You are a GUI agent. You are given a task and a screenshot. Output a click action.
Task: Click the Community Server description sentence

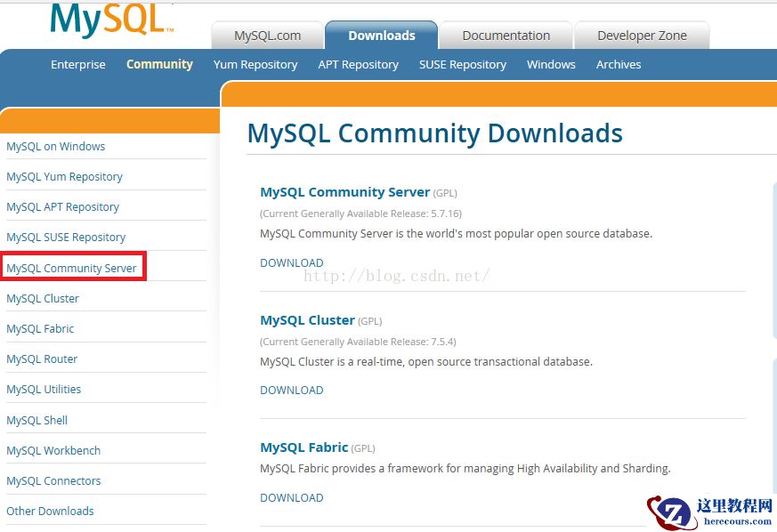tap(457, 234)
